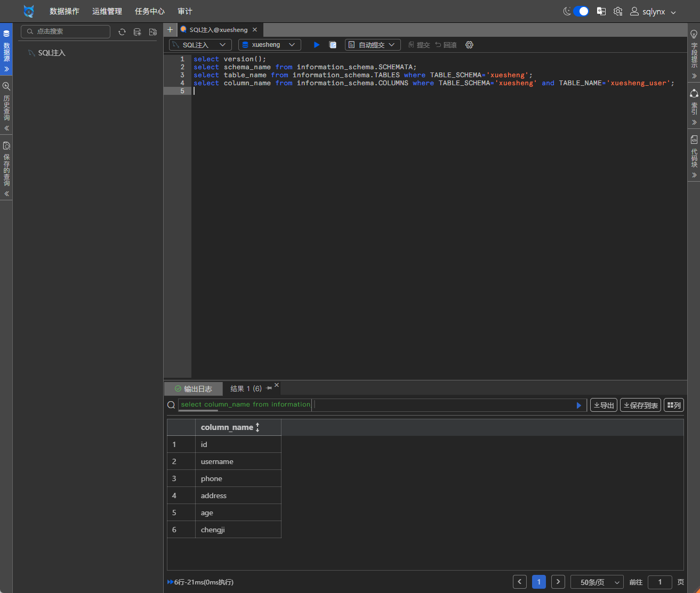Go to the next results page

click(x=558, y=582)
